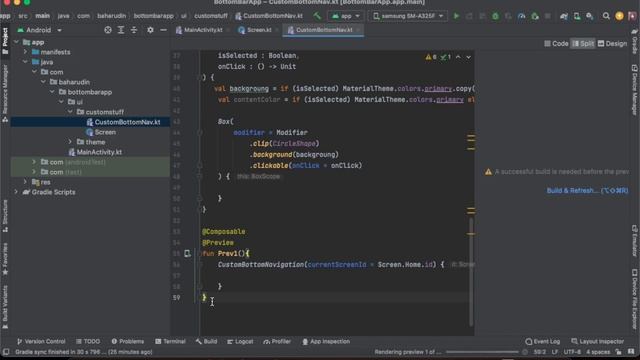Select CustomBottomNav.kt in the project tree
Image resolution: width=640 pixels, height=360 pixels.
pyautogui.click(x=127, y=122)
